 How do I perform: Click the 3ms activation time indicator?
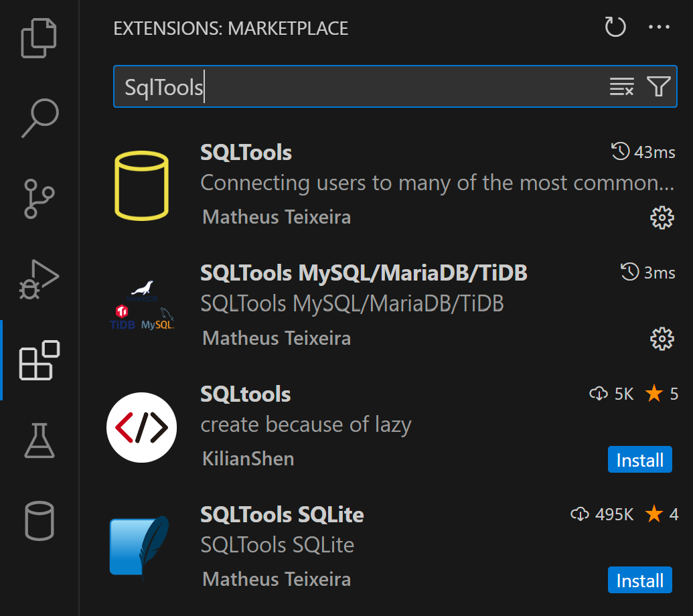pos(648,273)
